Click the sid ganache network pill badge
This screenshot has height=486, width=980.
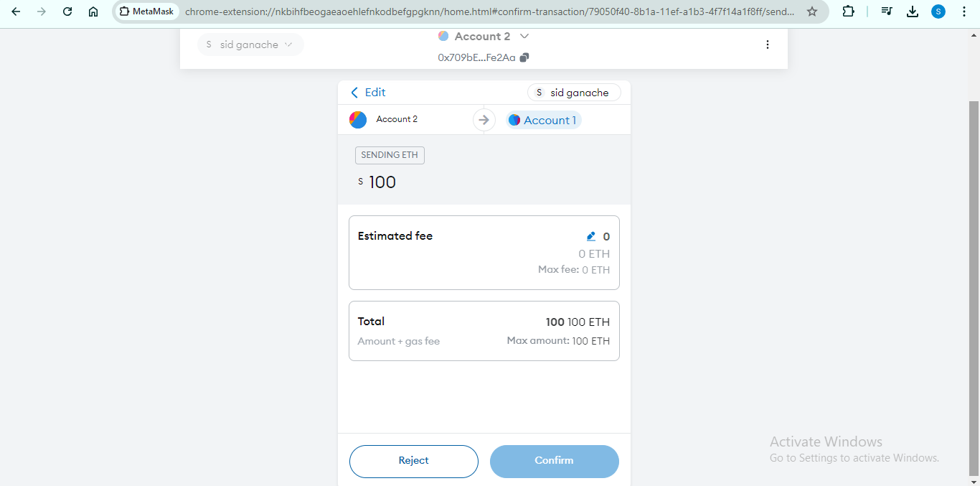click(x=574, y=93)
